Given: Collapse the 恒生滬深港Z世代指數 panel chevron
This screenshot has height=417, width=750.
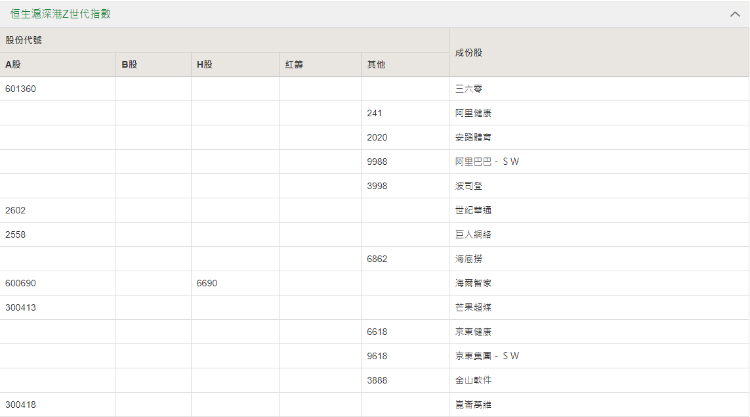Looking at the screenshot, I should click(x=735, y=15).
